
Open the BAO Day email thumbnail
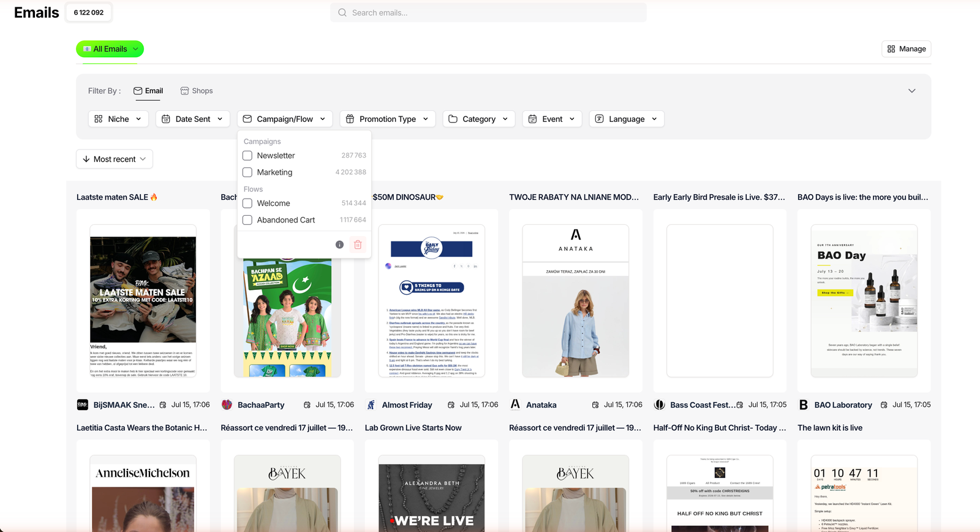pos(864,301)
